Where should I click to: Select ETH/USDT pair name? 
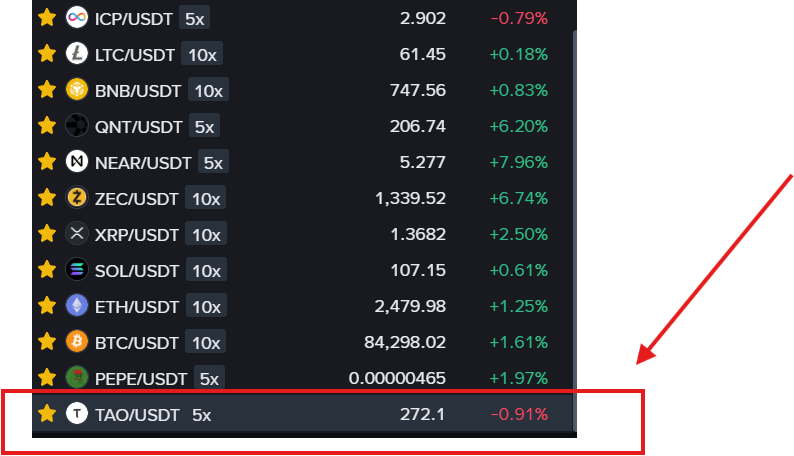click(137, 307)
